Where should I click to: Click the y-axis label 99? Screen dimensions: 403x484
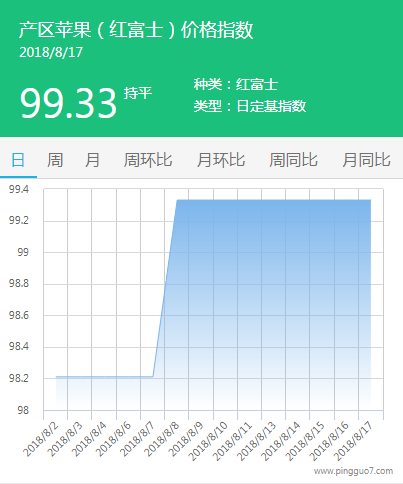(23, 252)
